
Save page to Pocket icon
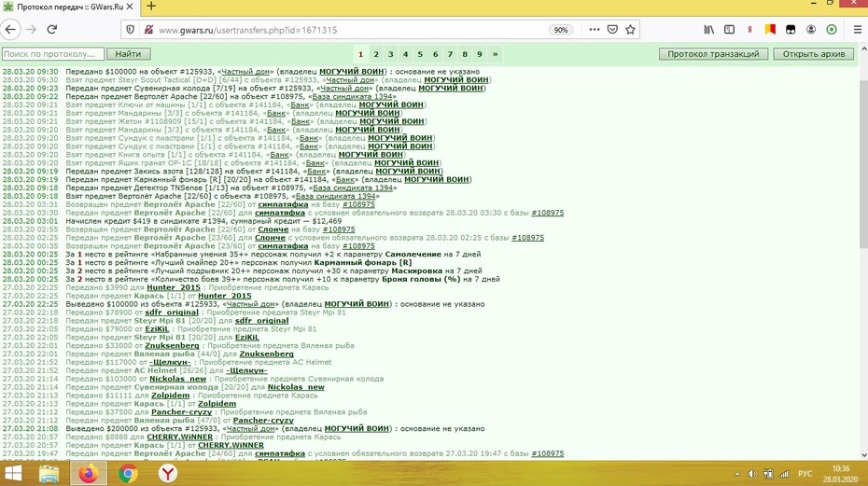click(612, 30)
